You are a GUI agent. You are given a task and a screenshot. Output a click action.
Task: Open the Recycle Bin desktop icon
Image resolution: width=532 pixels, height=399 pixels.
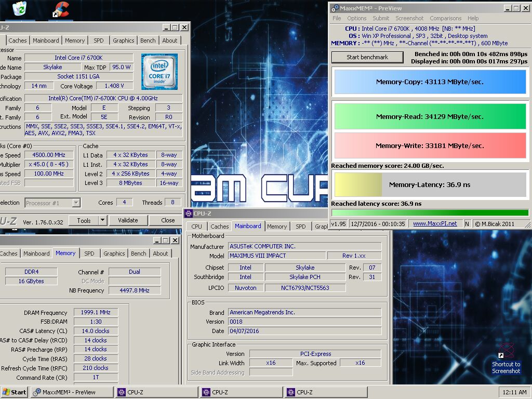click(x=19, y=8)
